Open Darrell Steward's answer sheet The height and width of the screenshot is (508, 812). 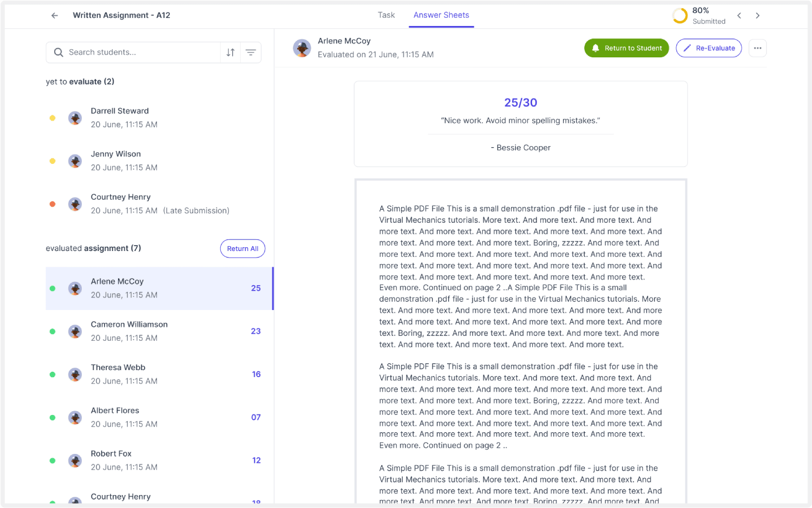click(x=120, y=117)
